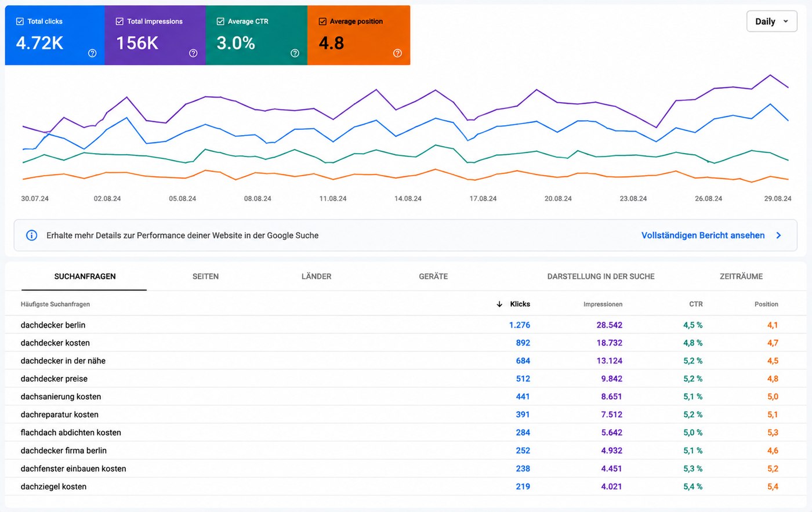This screenshot has width=812, height=512.
Task: Click the query 'flachdach abdichten kosten'
Action: (x=71, y=433)
